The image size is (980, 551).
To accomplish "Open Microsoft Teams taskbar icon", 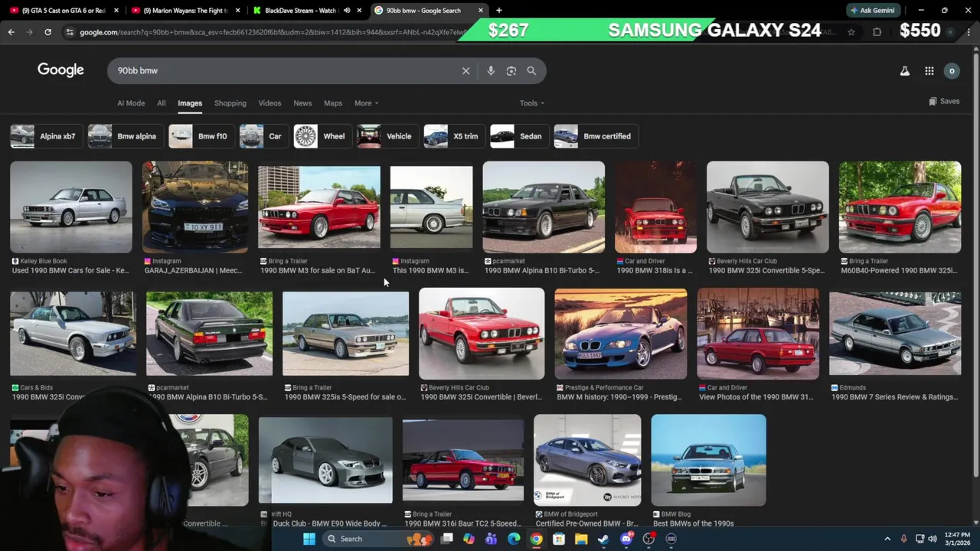I will click(x=492, y=539).
